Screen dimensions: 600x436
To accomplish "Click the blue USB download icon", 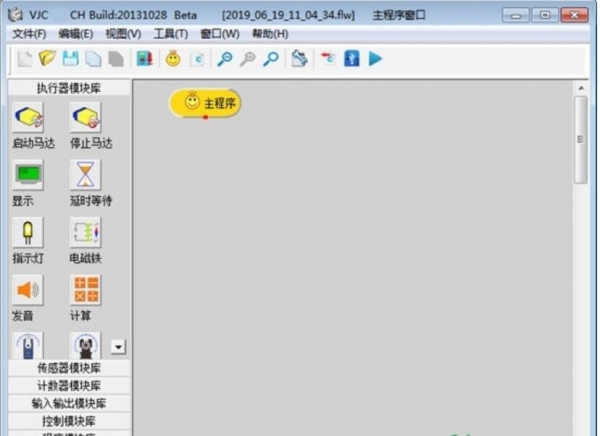I will coord(352,59).
